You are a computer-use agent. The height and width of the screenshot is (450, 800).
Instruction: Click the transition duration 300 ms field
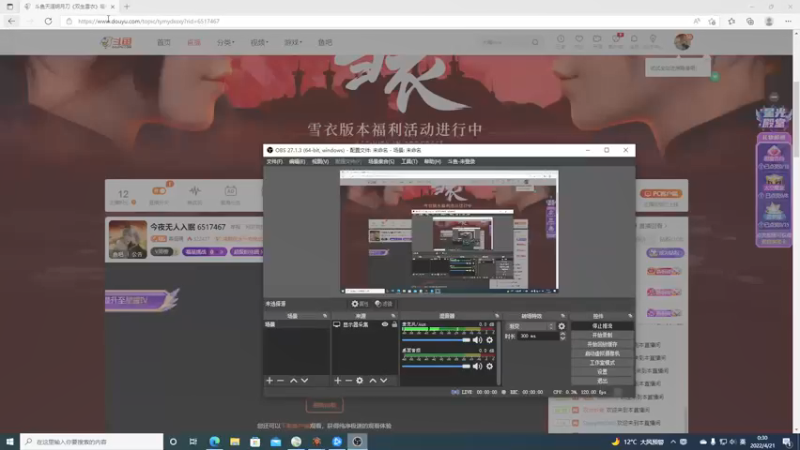[x=538, y=336]
